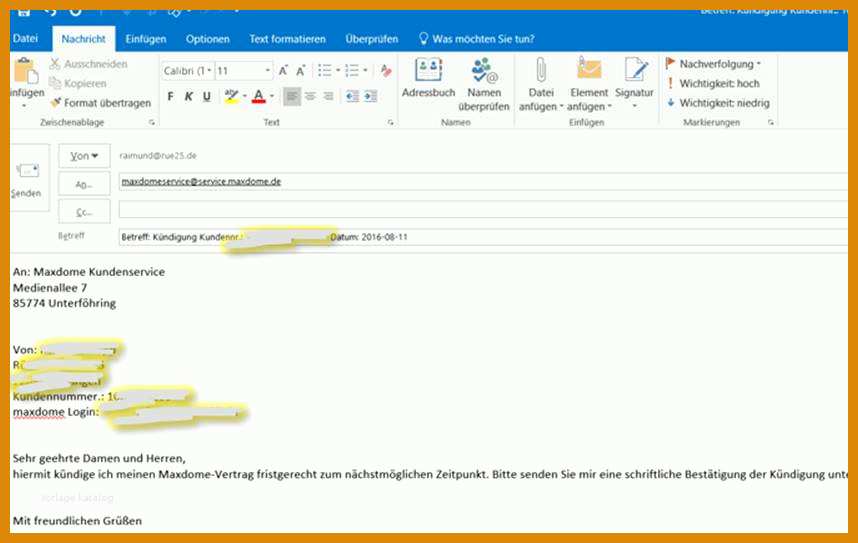Toggle underline (U) formatting
Screen dimensions: 858x543
pyautogui.click(x=206, y=96)
